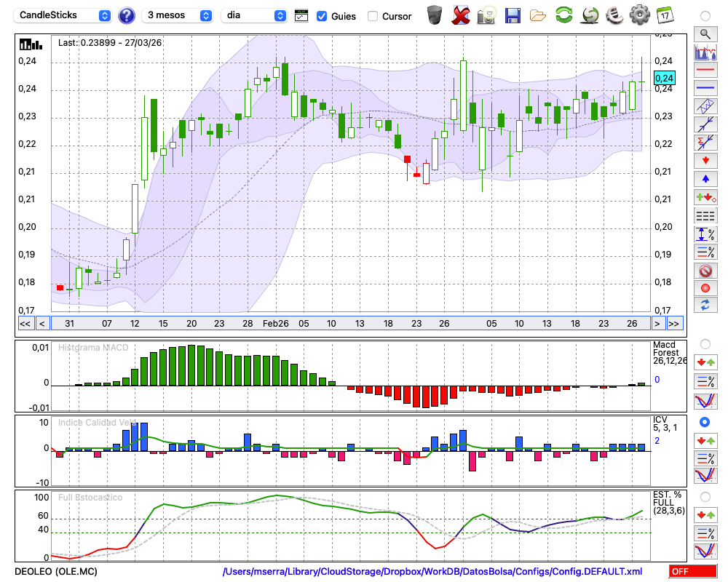
Task: Click the blue floppy disk save icon
Action: click(x=513, y=15)
